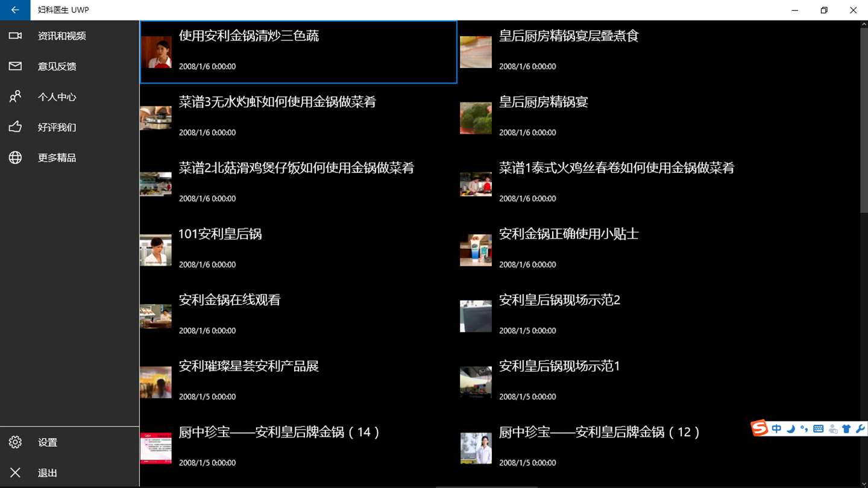The width and height of the screenshot is (868, 488).
Task: Go back using the title bar arrow
Action: point(15,10)
